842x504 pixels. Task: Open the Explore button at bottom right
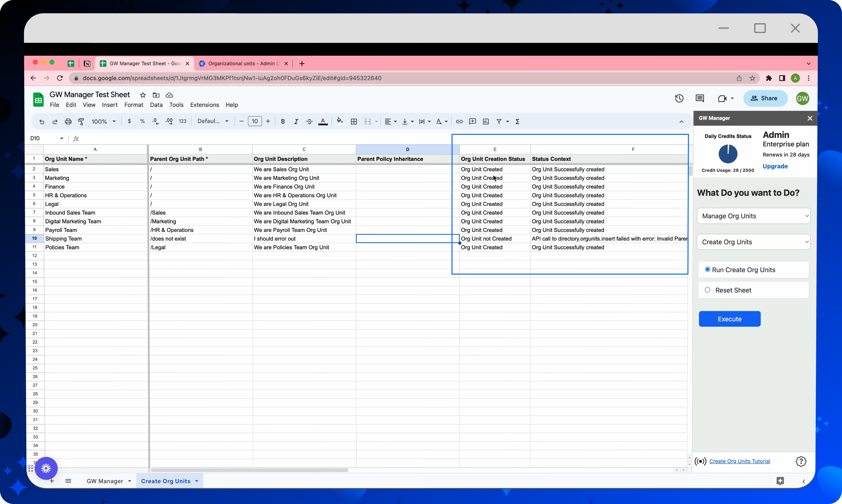coord(780,481)
